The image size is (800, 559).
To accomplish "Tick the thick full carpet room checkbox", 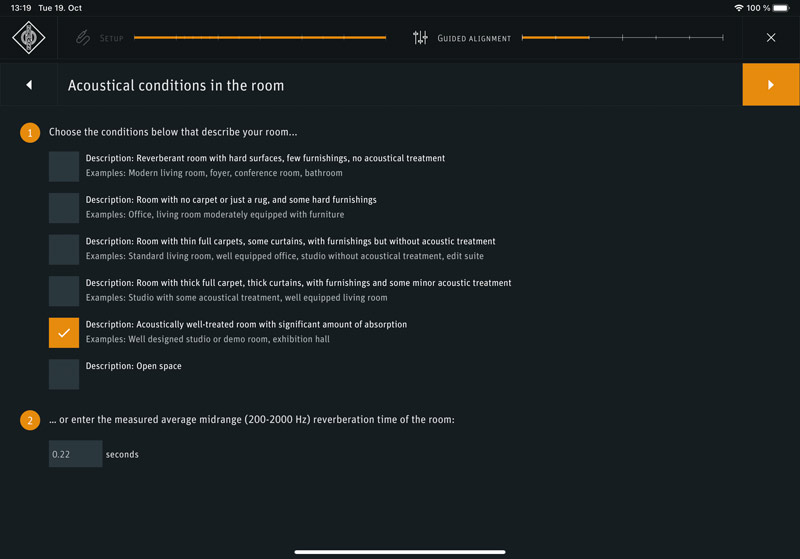I will [64, 291].
